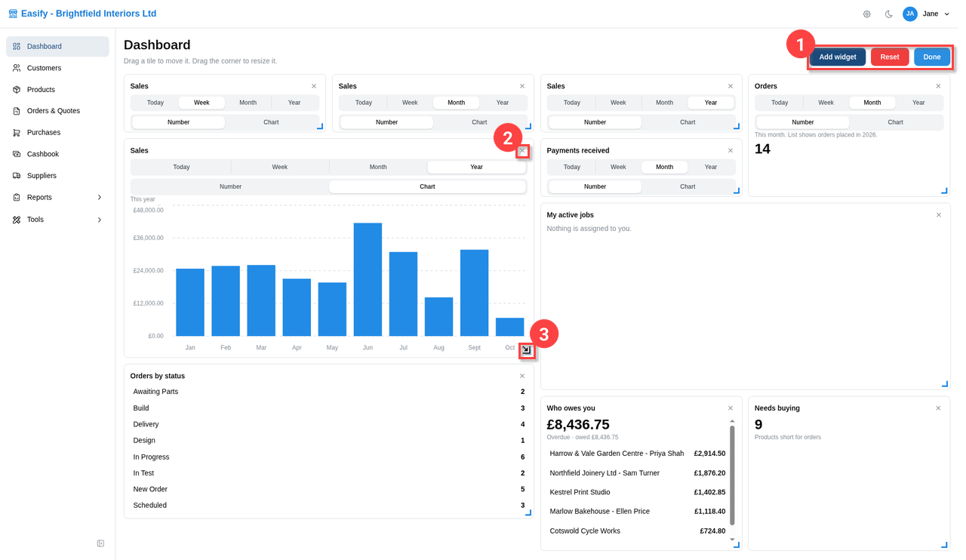Viewport: 966px width, 560px height.
Task: Set Payments received period to Today
Action: (x=572, y=167)
